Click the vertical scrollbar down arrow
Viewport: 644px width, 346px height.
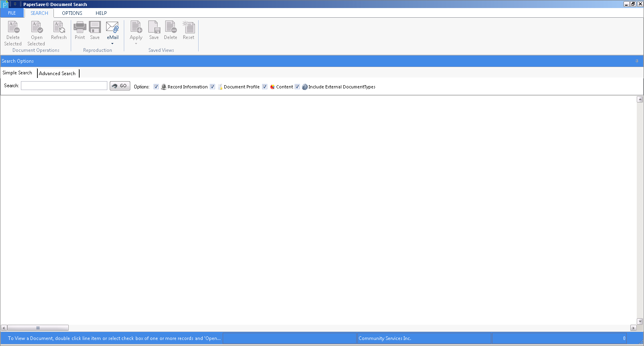pos(640,321)
